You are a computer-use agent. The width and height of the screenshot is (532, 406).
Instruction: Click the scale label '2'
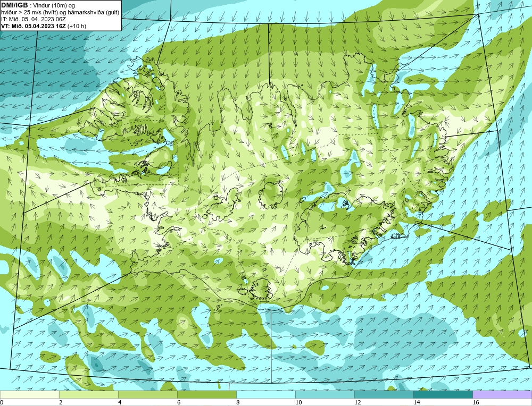[61, 402]
